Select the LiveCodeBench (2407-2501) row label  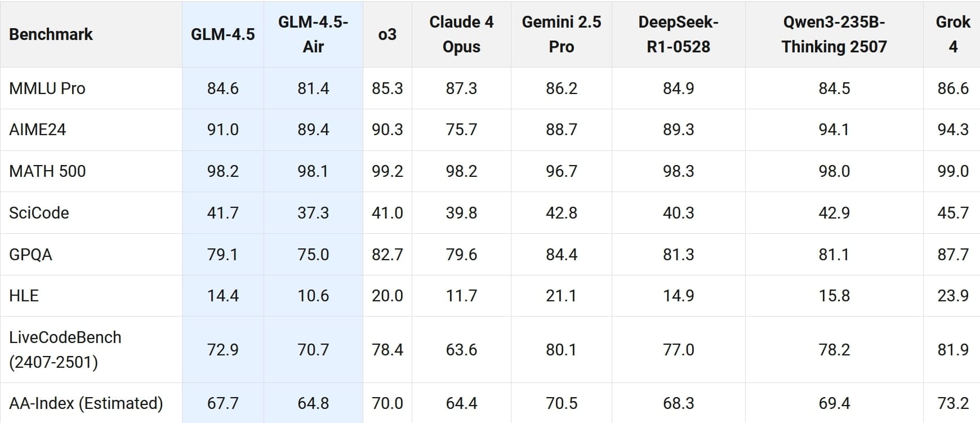(65, 349)
